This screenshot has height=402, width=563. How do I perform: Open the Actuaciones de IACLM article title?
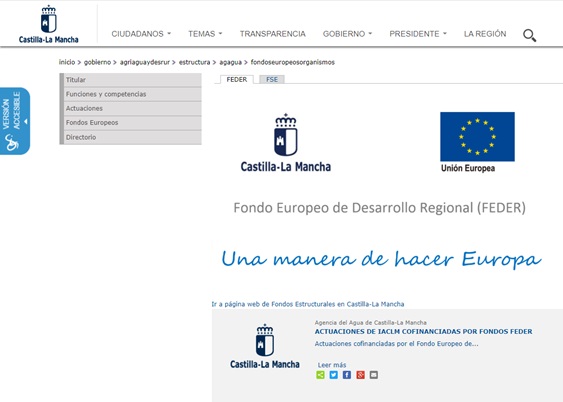[423, 332]
